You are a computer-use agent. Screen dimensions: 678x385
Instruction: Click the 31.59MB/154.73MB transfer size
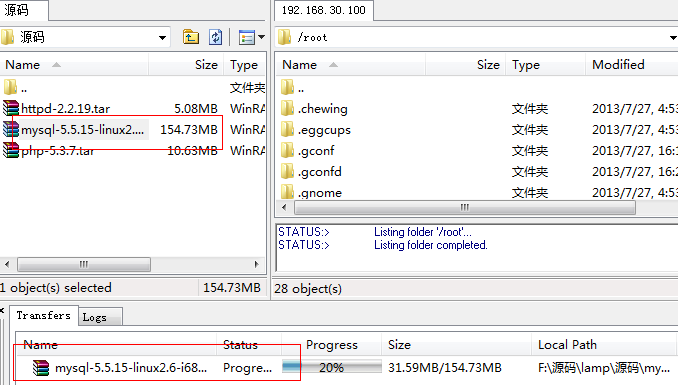tap(445, 368)
